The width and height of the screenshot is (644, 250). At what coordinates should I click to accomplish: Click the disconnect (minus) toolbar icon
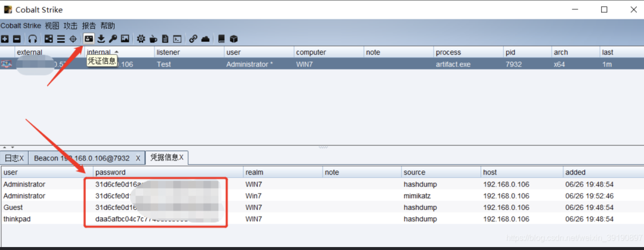[17, 39]
